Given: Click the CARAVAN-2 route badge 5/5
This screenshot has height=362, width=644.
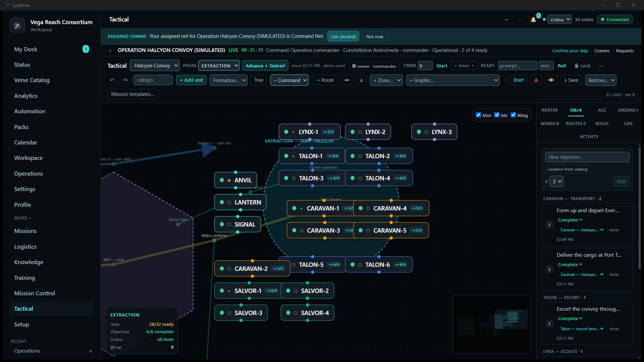Looking at the screenshot, I should [278, 268].
